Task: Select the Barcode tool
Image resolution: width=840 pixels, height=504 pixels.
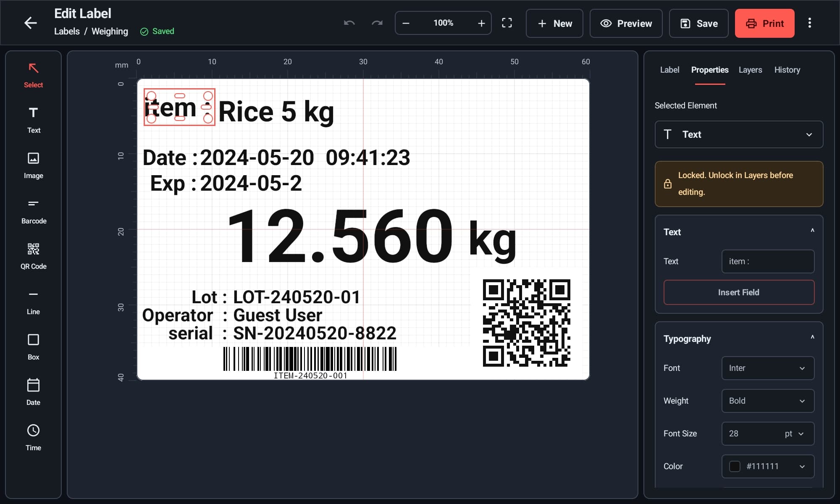Action: [x=34, y=211]
